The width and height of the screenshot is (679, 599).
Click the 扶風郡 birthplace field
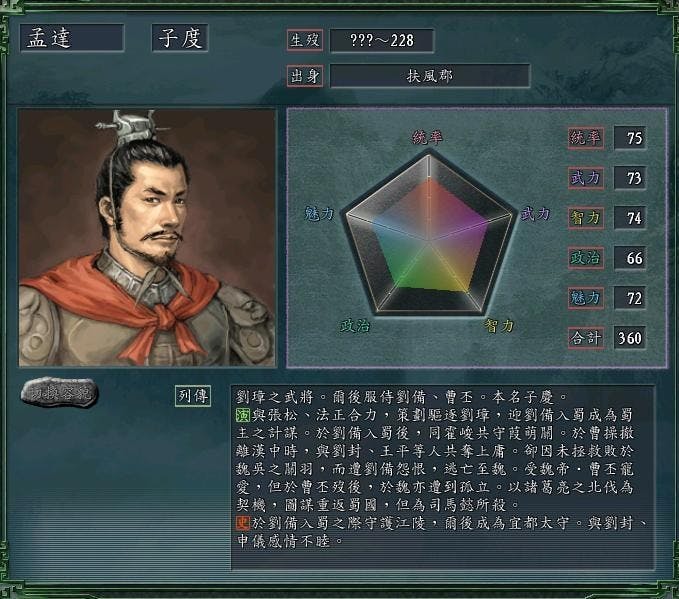(430, 76)
